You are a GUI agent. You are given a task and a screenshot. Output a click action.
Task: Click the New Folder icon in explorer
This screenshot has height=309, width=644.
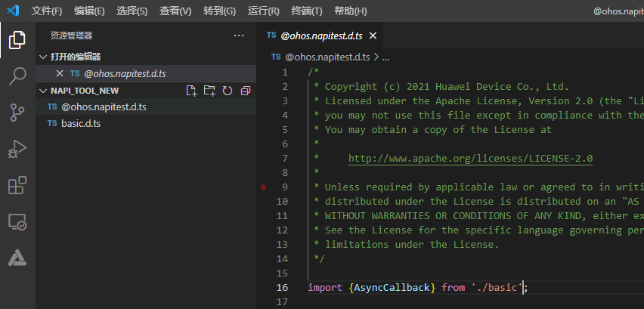coord(209,91)
